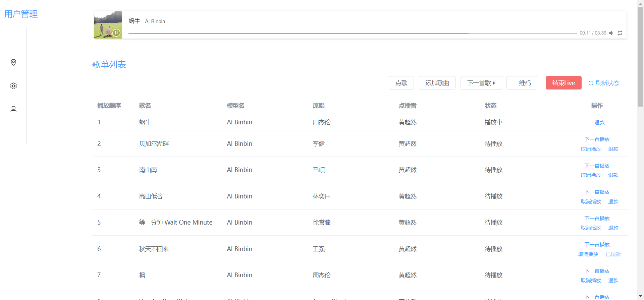Toggle the player loop mode icon
644x300 pixels.
point(620,33)
